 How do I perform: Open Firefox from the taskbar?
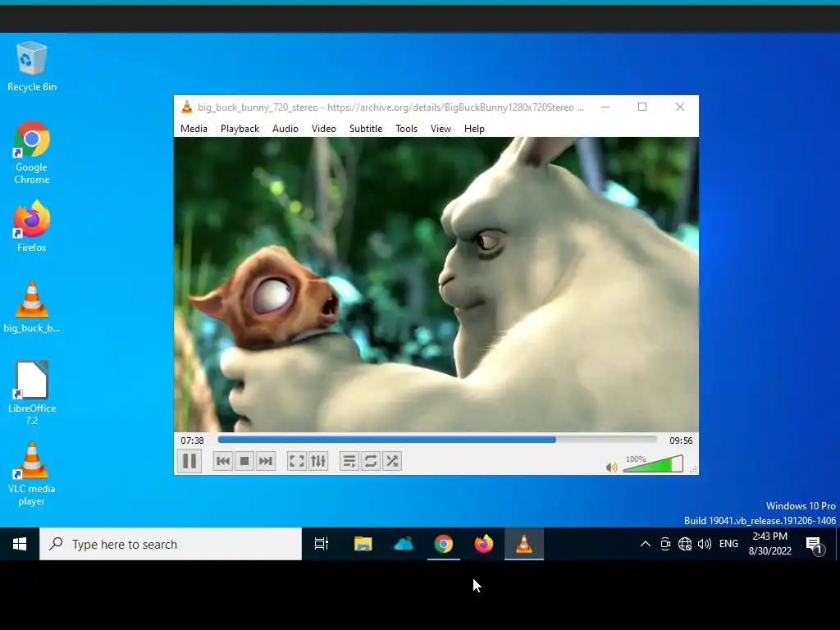coord(484,545)
